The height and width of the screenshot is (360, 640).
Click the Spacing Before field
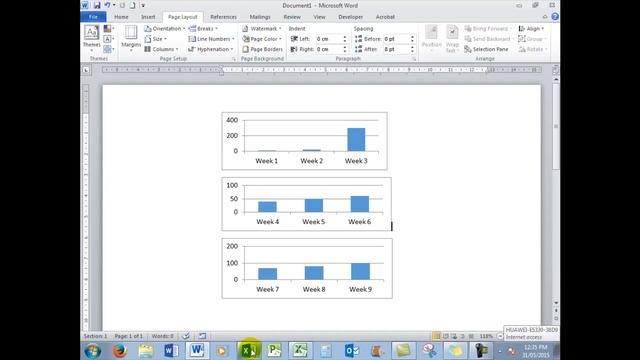tap(396, 39)
